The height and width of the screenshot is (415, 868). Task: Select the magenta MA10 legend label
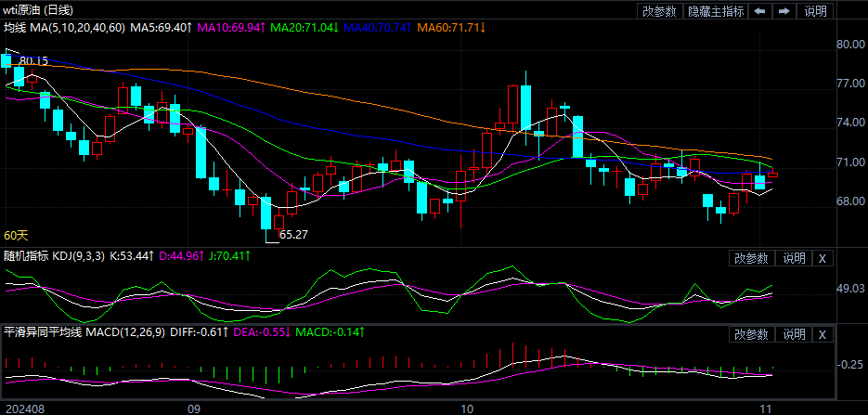231,28
